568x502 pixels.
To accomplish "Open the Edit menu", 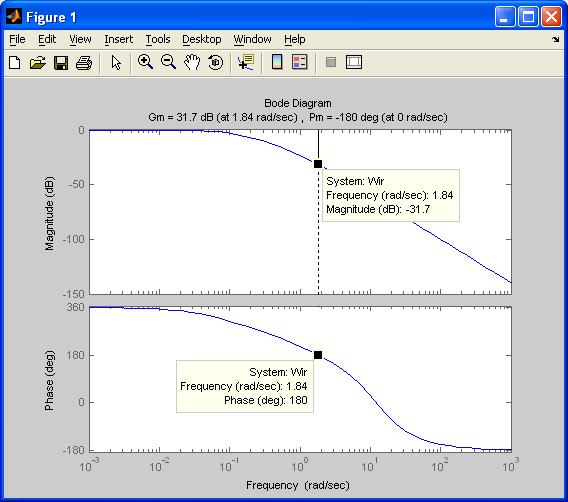I will coord(47,39).
